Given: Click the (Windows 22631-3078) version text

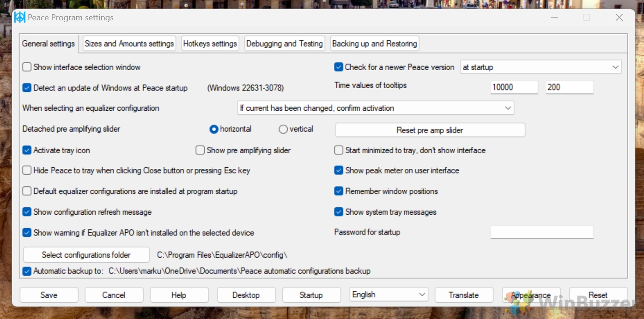Looking at the screenshot, I should 245,88.
